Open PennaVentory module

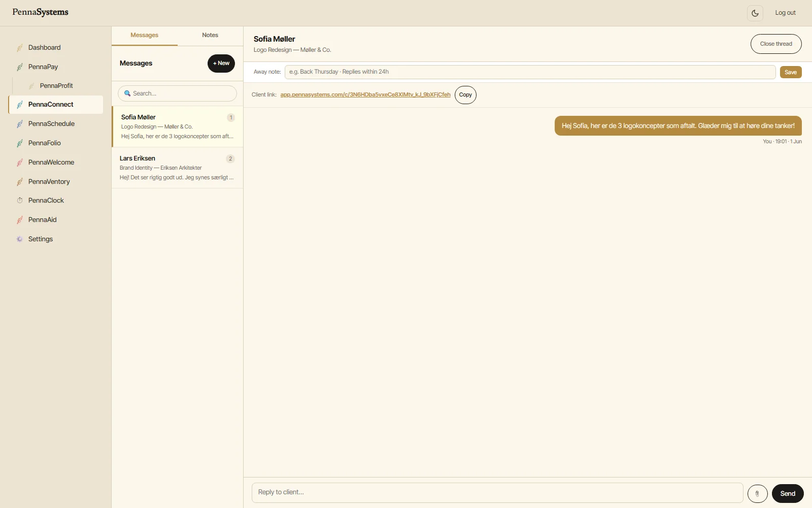coord(56,182)
